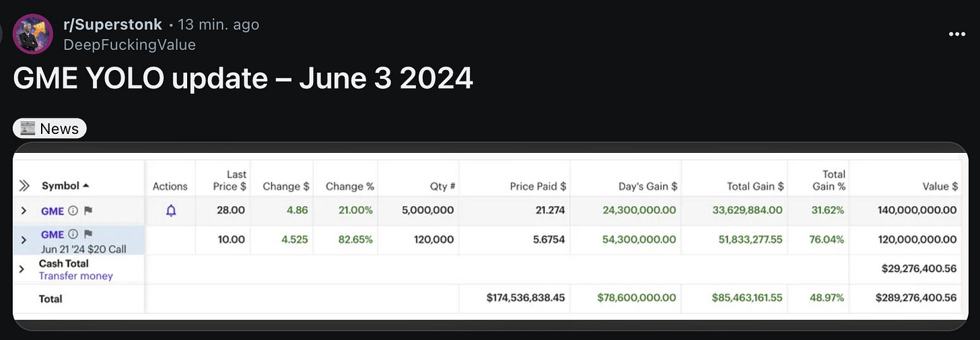The image size is (980, 340).
Task: Open the GME call option symbol link
Action: pyautogui.click(x=53, y=234)
